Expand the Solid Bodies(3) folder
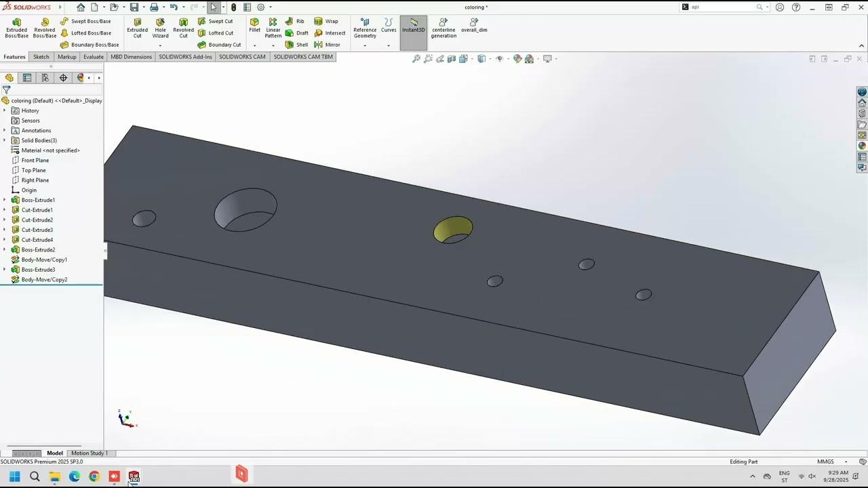 [x=5, y=140]
